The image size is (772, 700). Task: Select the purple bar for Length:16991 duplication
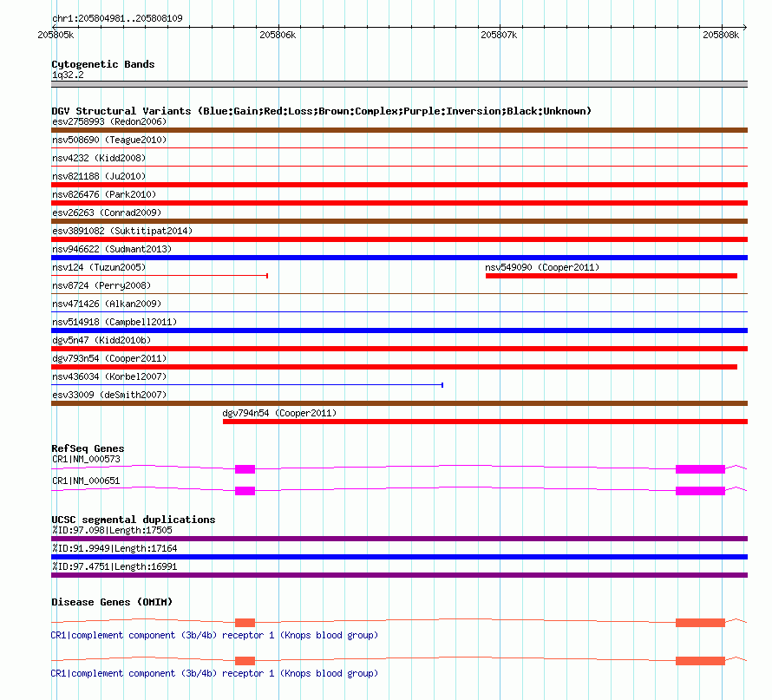pos(399,575)
